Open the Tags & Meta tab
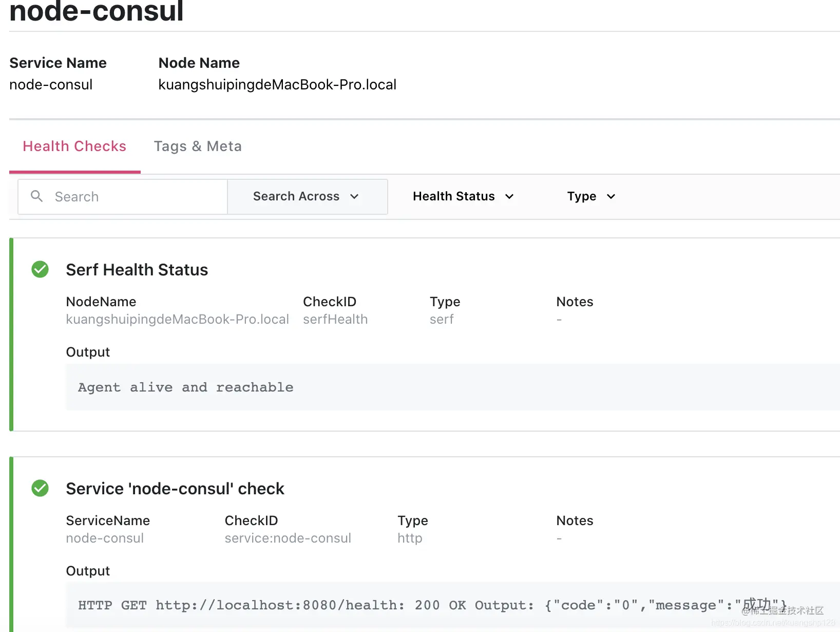This screenshot has height=632, width=840. 198,146
